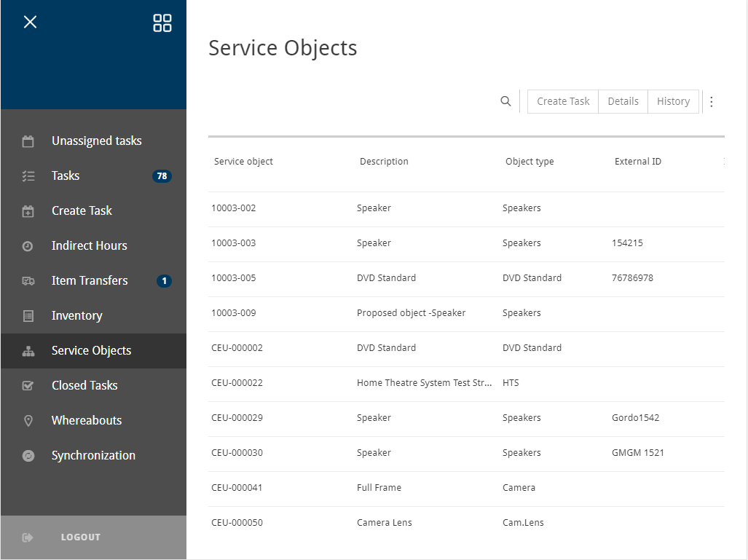Image resolution: width=748 pixels, height=560 pixels.
Task: Click the Details button
Action: pyautogui.click(x=623, y=101)
